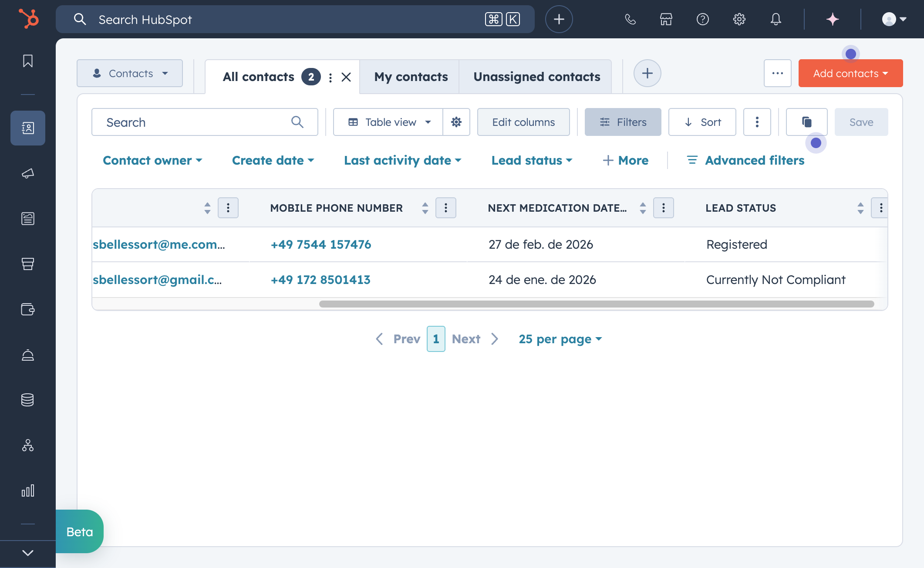
Task: Click the contacts Search input field
Action: (x=205, y=122)
